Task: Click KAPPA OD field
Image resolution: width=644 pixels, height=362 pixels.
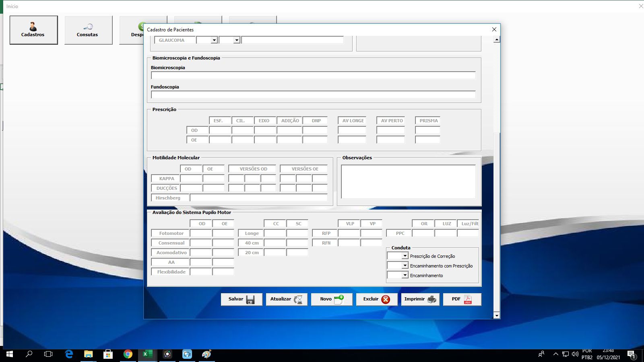Action: [x=191, y=179]
